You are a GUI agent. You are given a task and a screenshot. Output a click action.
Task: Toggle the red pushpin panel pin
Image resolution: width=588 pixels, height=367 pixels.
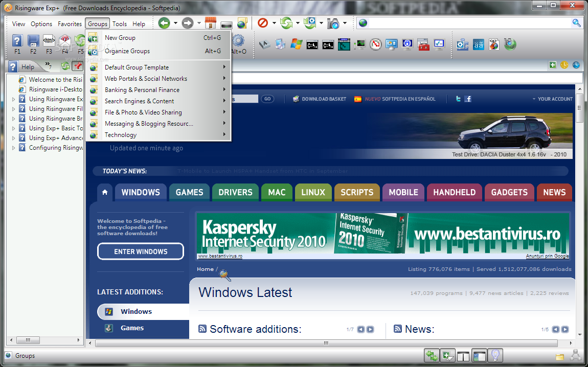78,66
